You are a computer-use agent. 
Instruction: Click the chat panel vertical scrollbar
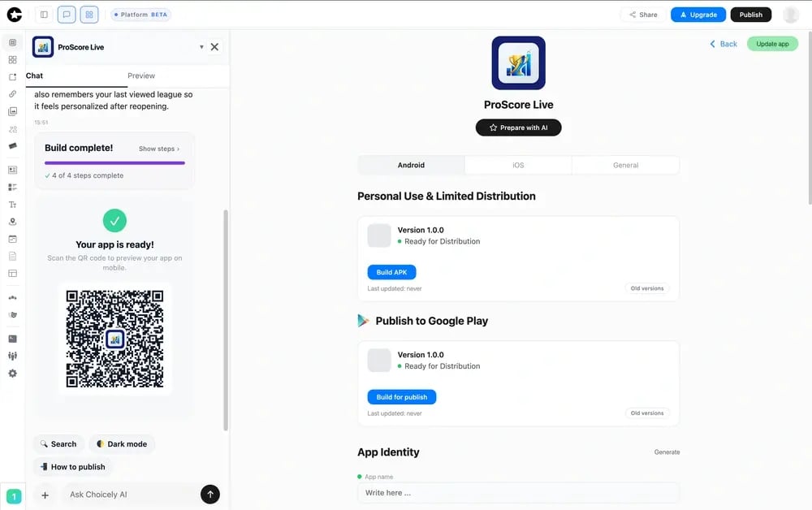pos(226,320)
